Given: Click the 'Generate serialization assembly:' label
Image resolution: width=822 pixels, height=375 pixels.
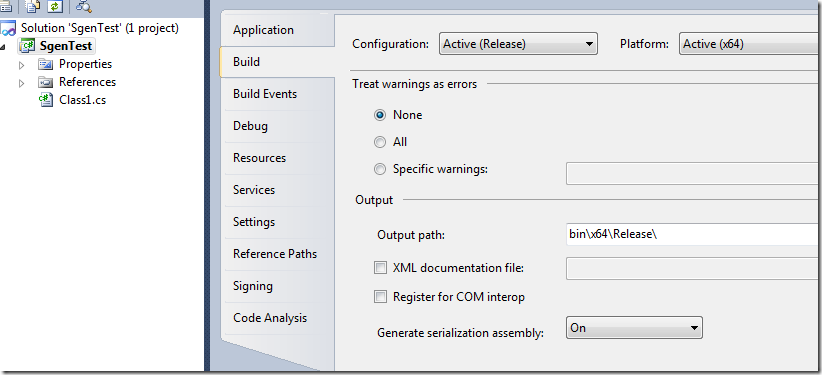Looking at the screenshot, I should (460, 333).
